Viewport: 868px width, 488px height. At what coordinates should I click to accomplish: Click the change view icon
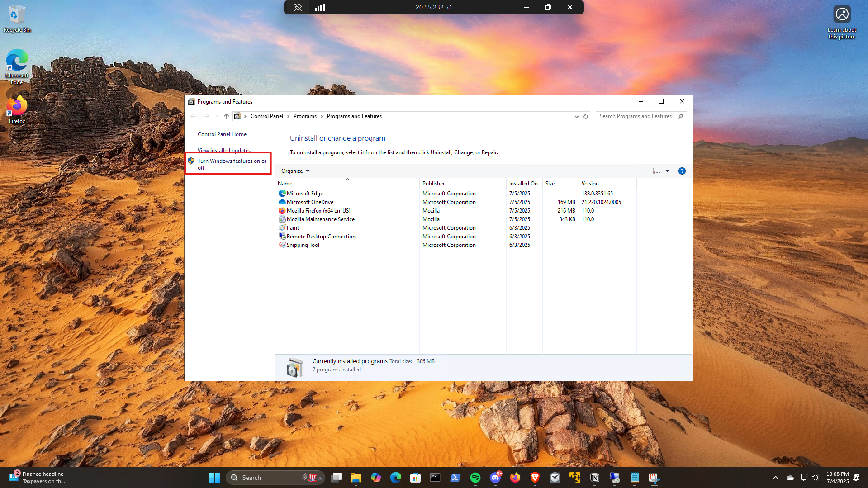657,171
